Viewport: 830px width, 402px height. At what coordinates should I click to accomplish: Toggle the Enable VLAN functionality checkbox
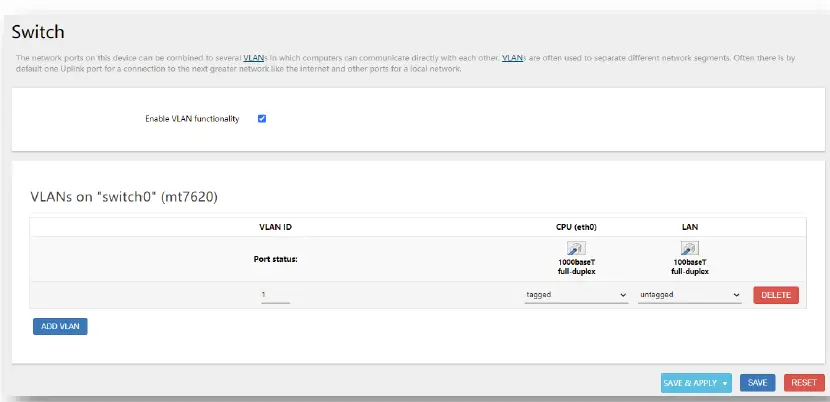(x=262, y=118)
